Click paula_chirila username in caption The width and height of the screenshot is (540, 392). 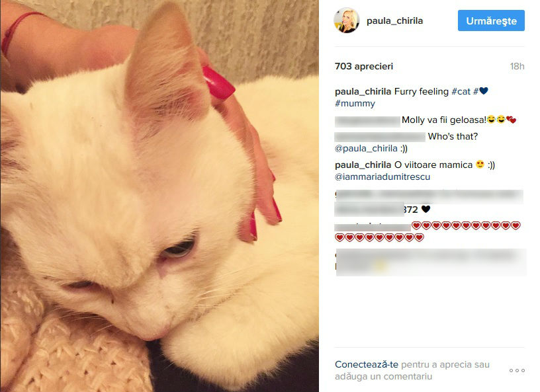(x=363, y=91)
